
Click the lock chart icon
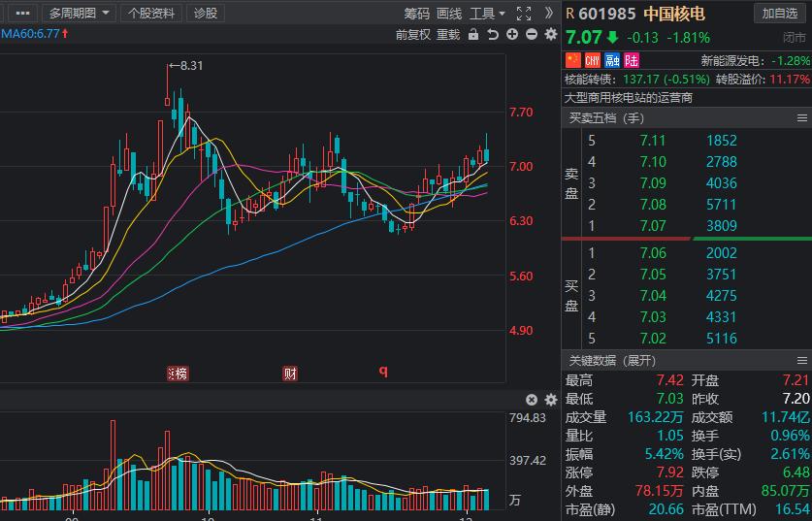[x=473, y=35]
